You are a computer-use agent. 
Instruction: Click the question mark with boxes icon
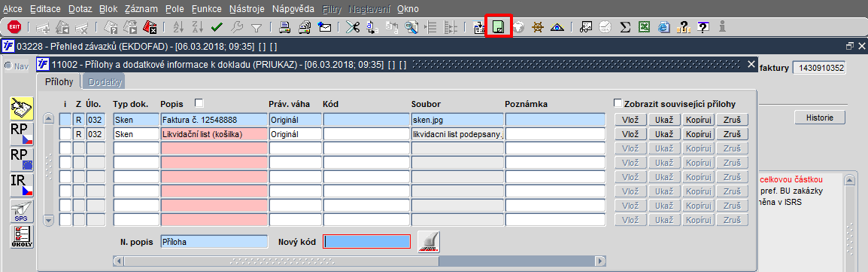click(x=684, y=26)
